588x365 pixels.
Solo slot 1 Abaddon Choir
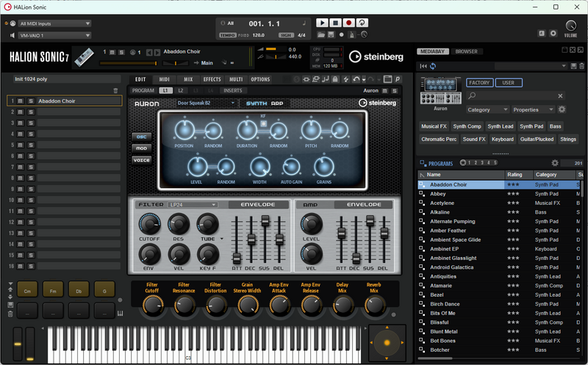click(x=31, y=101)
